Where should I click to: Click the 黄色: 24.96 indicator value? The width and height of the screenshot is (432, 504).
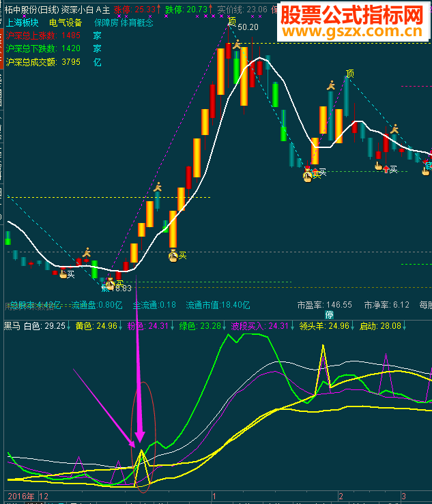[x=96, y=326]
